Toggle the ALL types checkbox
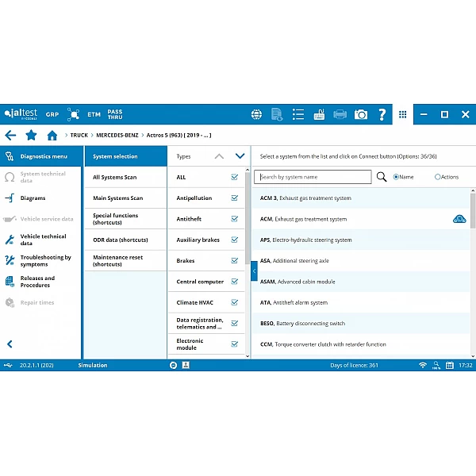476x476 pixels. tap(234, 177)
